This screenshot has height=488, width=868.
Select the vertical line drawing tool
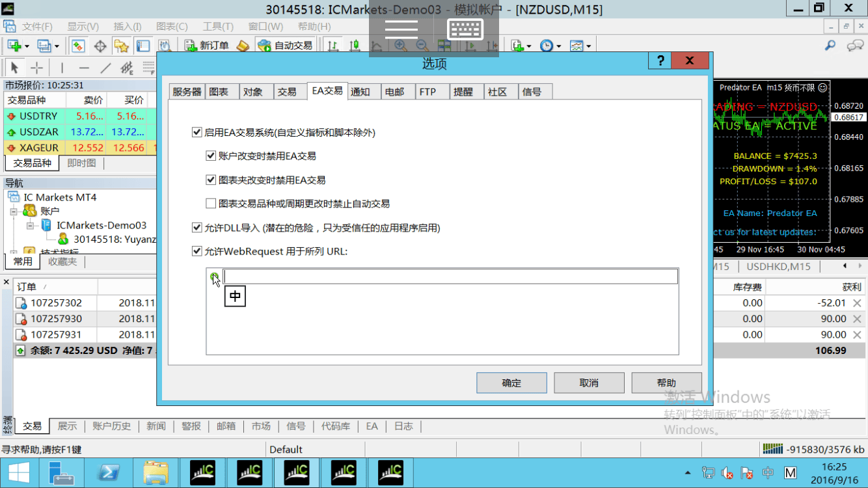62,68
